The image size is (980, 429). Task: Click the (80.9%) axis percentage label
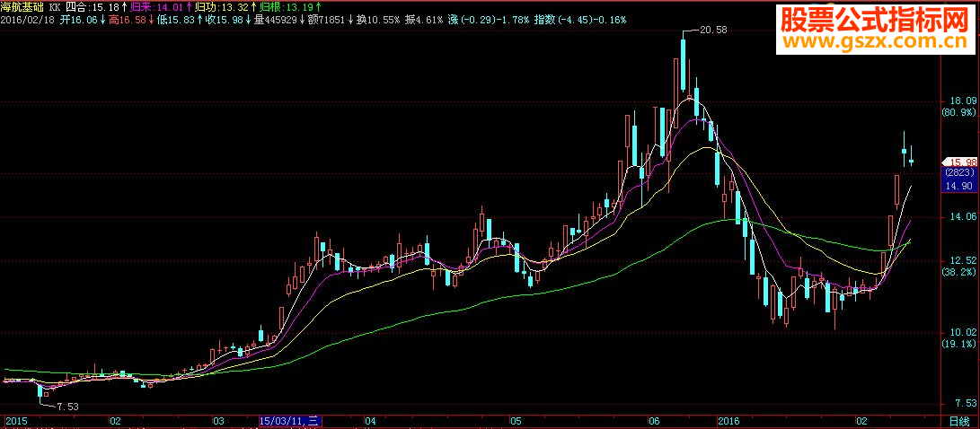point(958,112)
